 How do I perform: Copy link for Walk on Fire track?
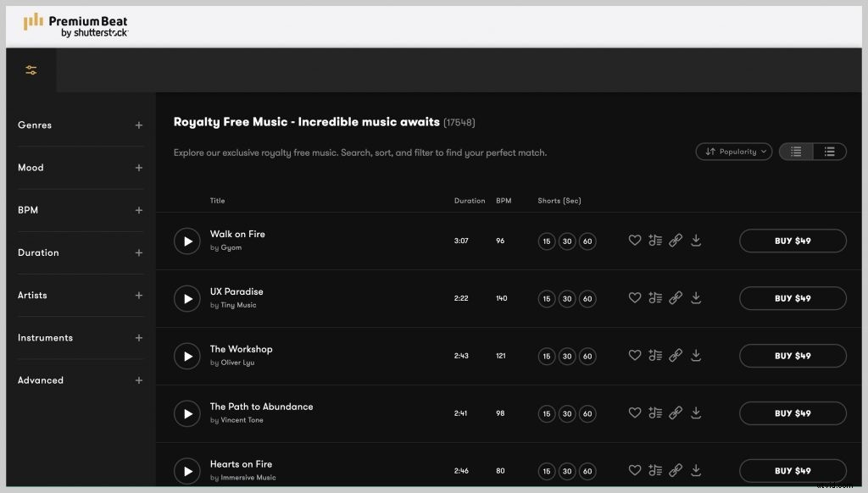676,241
